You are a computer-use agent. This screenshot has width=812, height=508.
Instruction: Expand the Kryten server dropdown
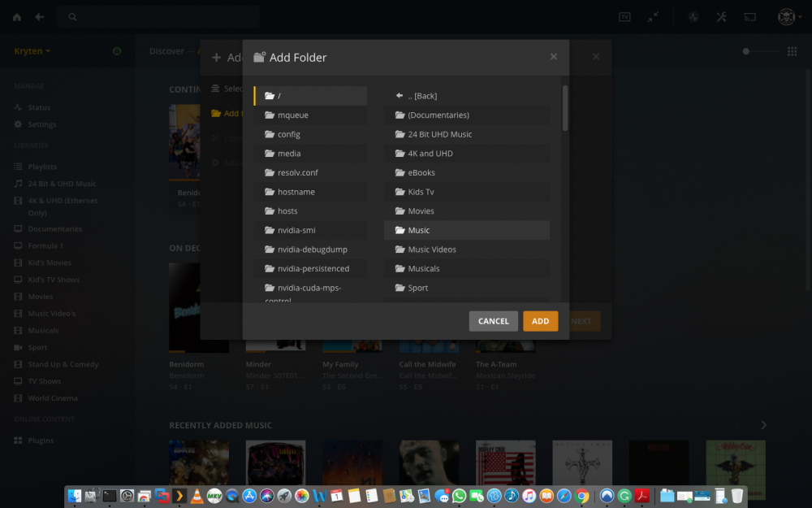32,50
